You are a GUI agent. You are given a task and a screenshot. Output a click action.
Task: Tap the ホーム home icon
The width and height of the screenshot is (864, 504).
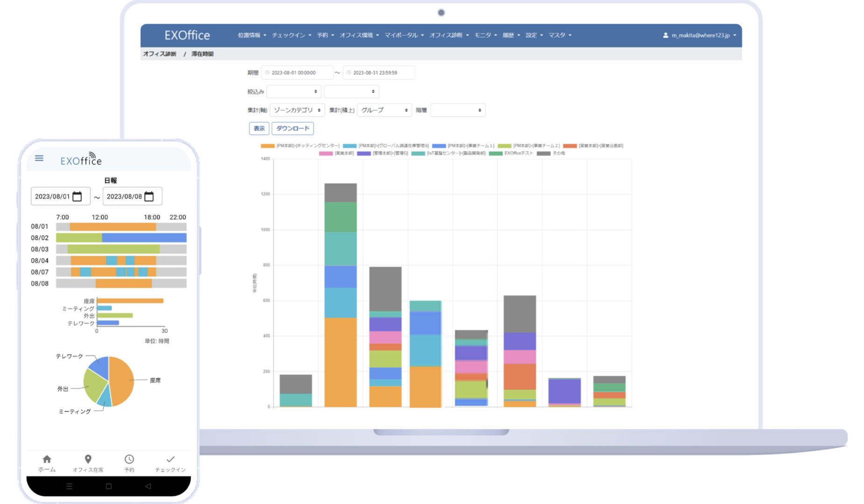(x=47, y=460)
